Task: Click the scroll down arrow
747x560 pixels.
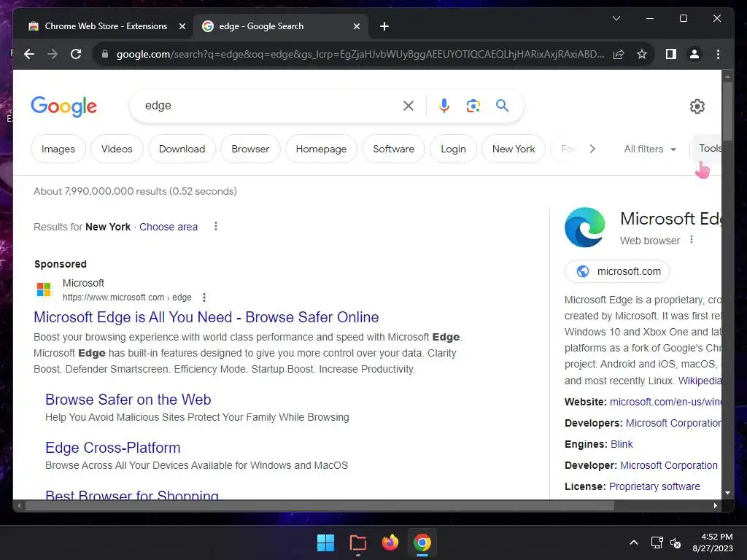Action: pos(727,493)
